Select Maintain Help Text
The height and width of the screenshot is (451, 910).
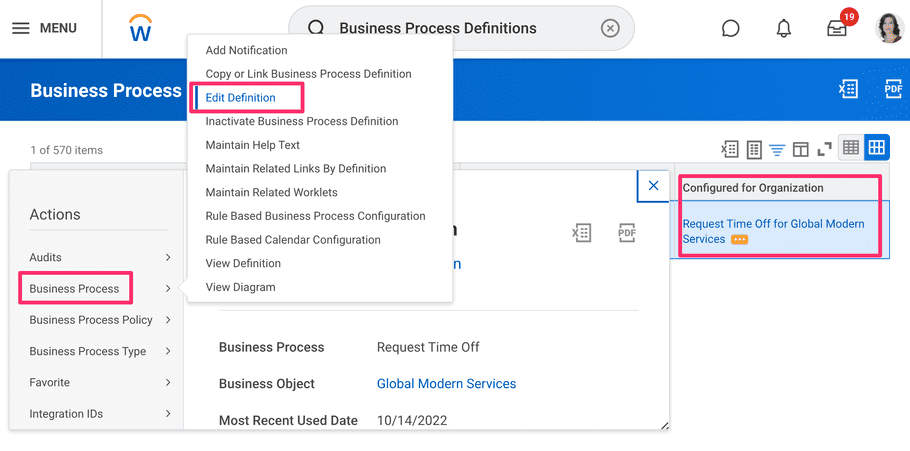click(252, 145)
